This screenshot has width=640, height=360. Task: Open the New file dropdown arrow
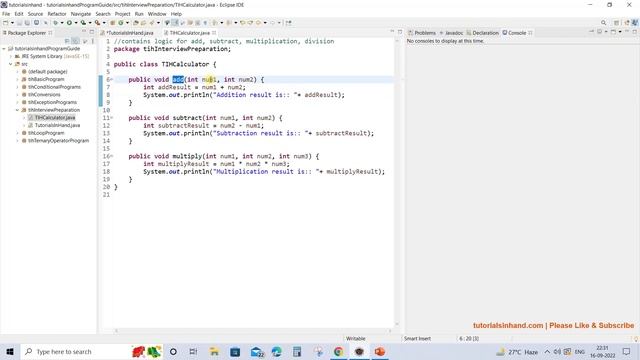(12, 23)
